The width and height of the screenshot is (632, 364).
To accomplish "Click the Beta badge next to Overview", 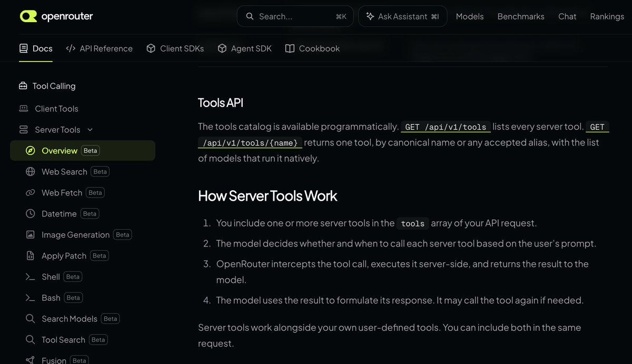I will click(91, 151).
